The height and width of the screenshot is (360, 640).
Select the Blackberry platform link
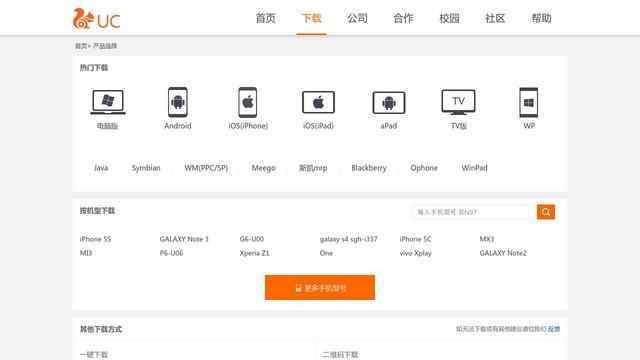click(x=369, y=168)
